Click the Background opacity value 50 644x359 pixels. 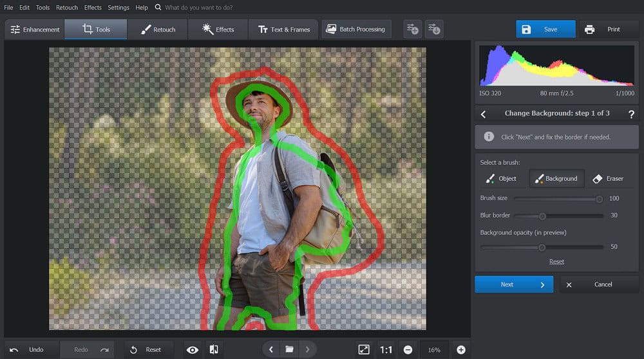pos(614,246)
